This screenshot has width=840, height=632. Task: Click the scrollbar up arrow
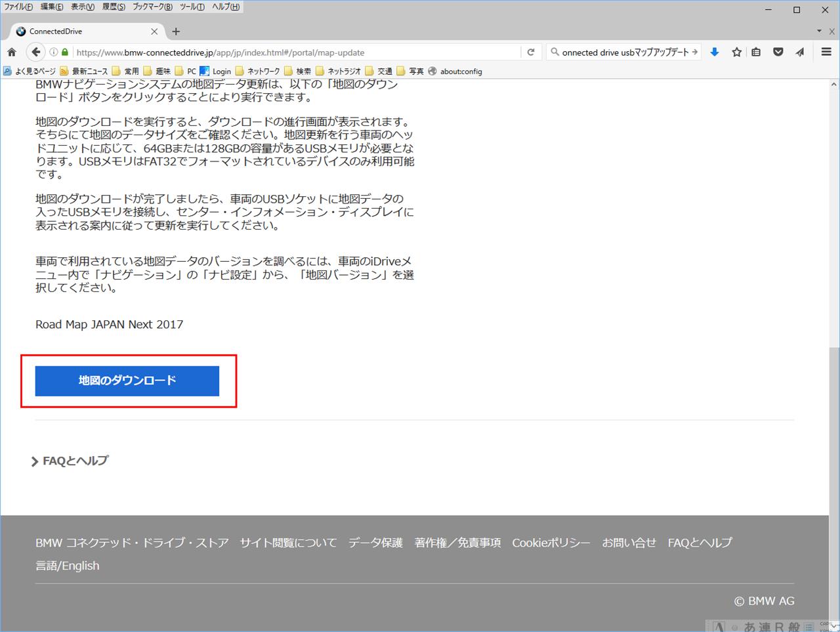tap(834, 85)
